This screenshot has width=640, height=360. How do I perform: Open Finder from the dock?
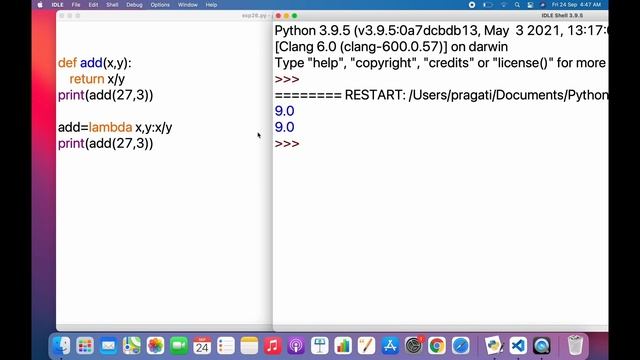point(62,346)
